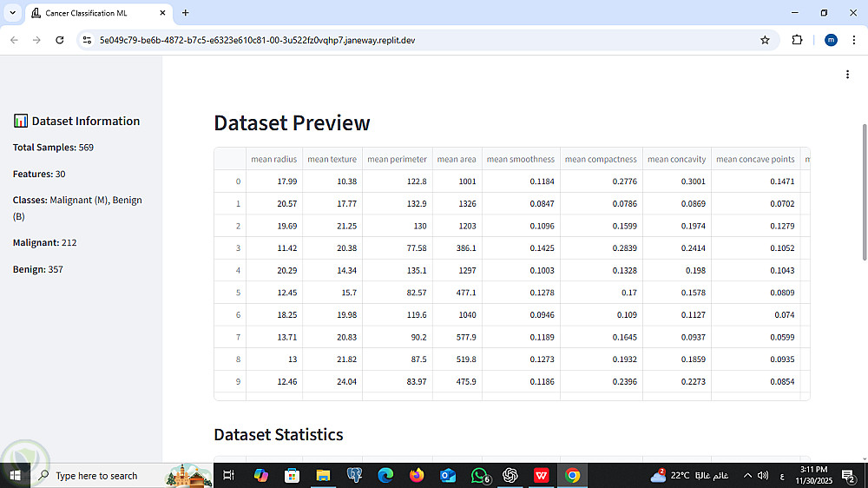View site information icon in address bar
Viewport: 868px width, 488px height.
click(x=87, y=40)
